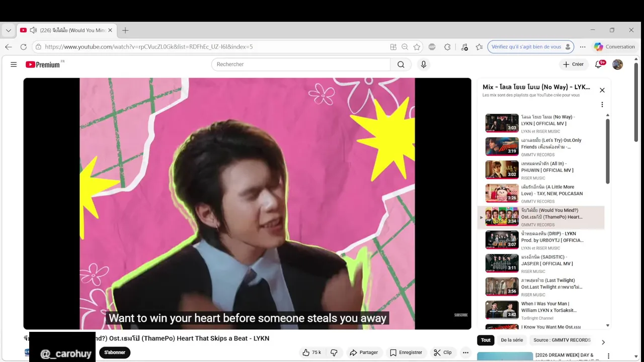644x362 pixels.
Task: Play No Way LYKN Official MV
Action: [541, 123]
